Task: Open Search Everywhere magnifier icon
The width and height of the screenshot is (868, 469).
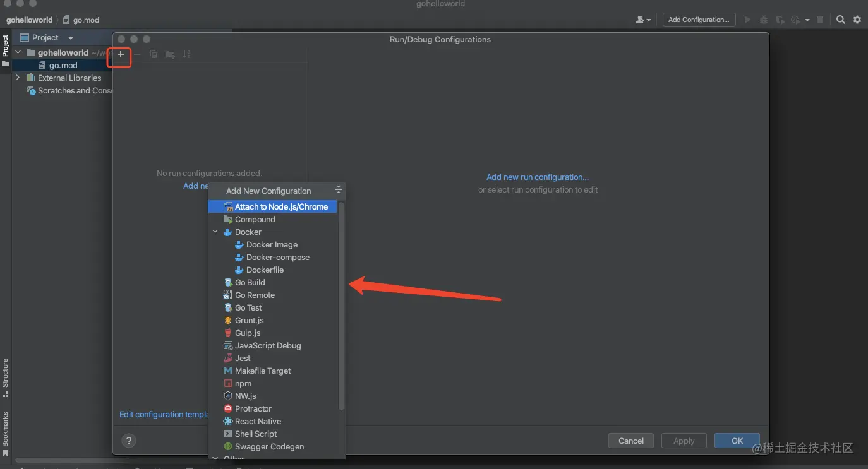Action: tap(841, 20)
